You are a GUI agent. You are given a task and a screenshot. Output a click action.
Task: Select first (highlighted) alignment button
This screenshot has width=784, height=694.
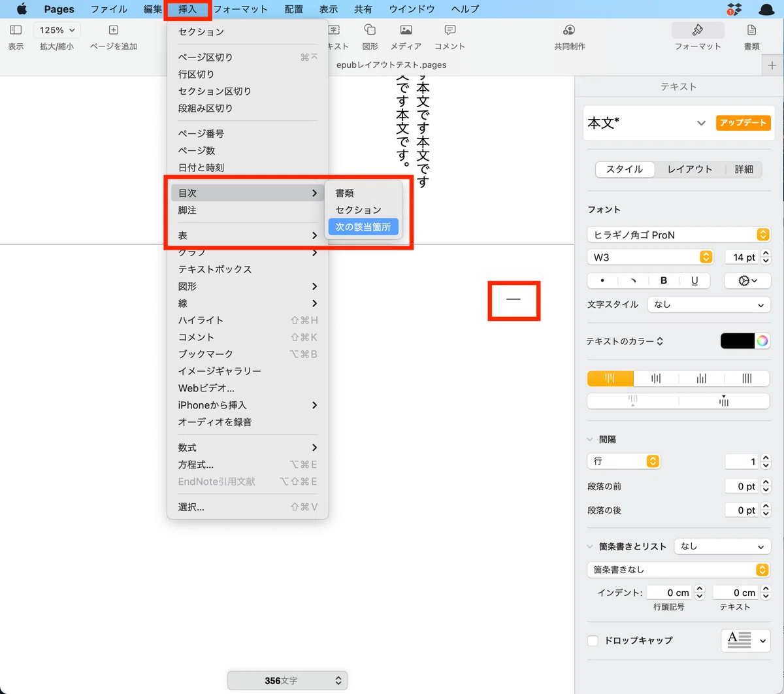(x=610, y=378)
